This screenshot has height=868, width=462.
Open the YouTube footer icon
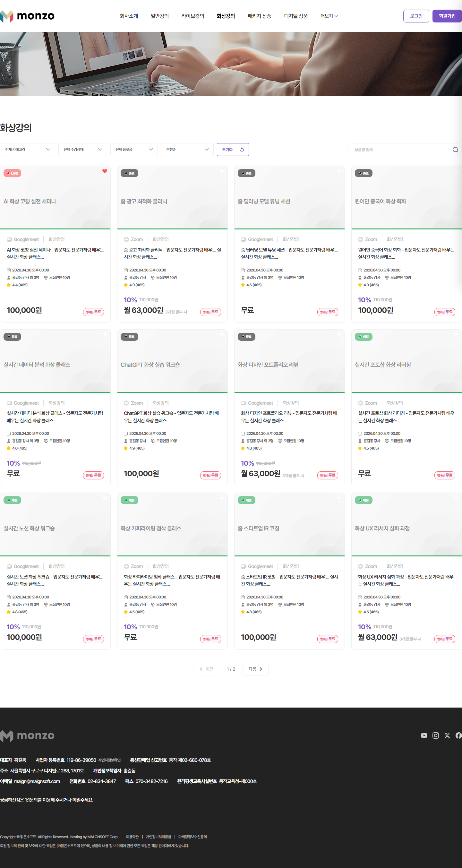pyautogui.click(x=424, y=735)
